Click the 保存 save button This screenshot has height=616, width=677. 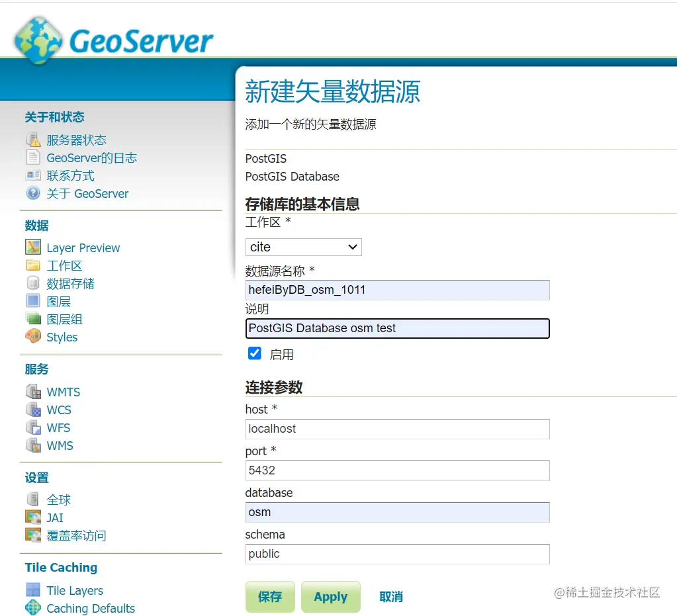[270, 597]
